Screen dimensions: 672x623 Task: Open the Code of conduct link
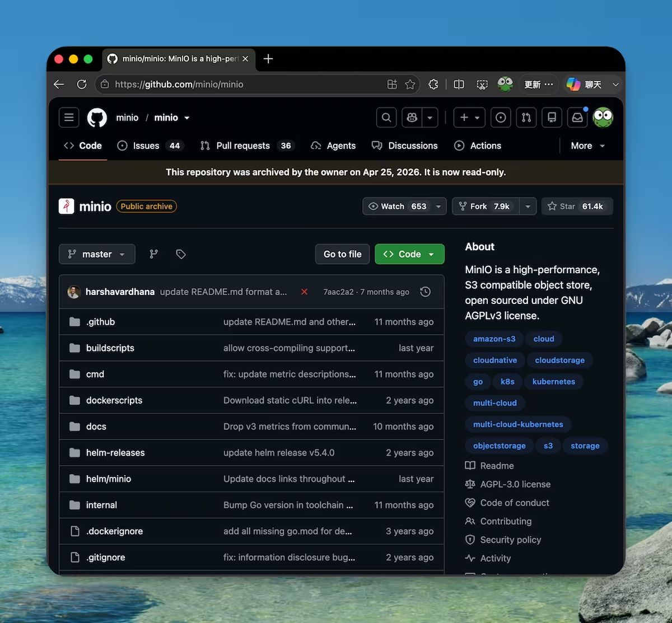coord(507,503)
